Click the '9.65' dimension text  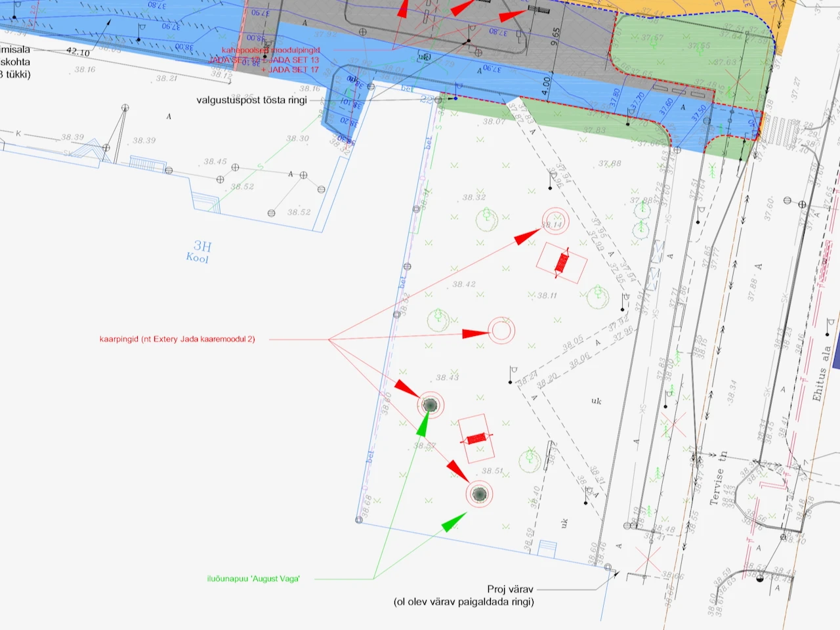pyautogui.click(x=556, y=36)
